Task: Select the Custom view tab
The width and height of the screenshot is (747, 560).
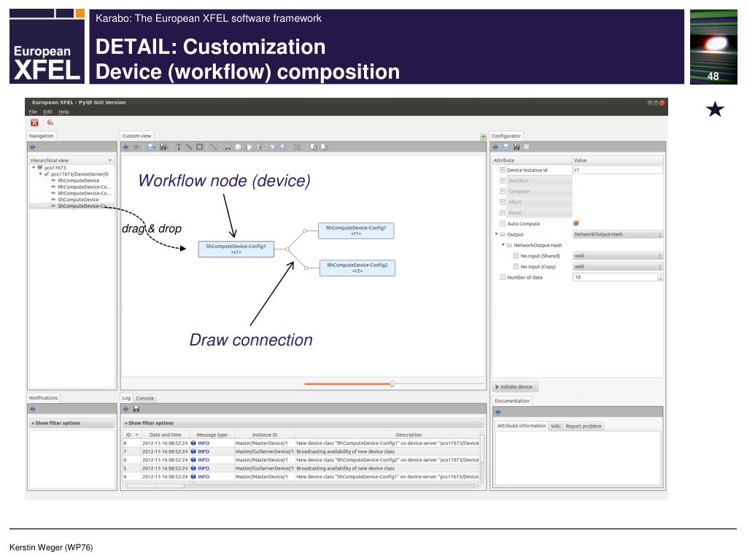Action: click(136, 136)
